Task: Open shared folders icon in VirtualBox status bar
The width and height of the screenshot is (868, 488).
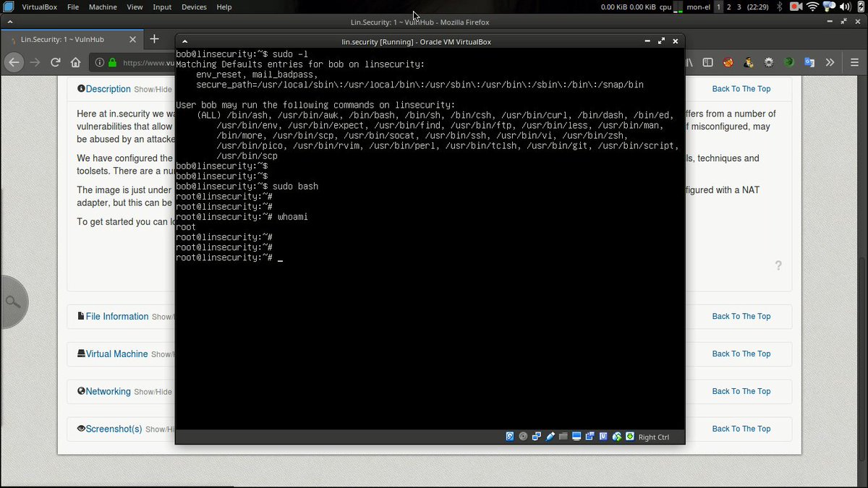Action: (x=563, y=437)
